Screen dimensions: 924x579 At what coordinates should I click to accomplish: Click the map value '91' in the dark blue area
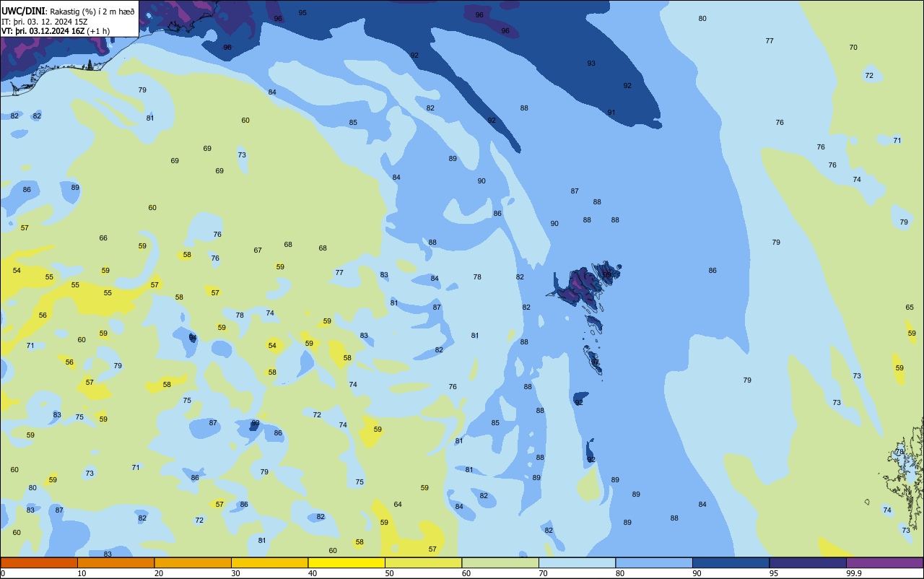[611, 113]
